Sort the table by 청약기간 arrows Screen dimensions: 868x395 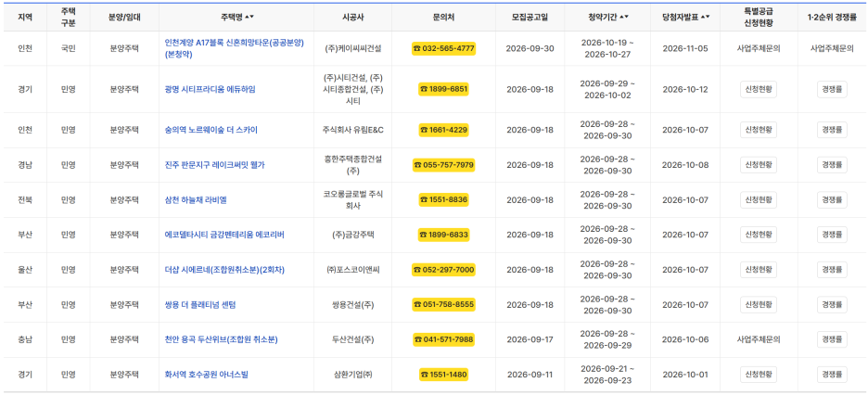[x=624, y=17]
